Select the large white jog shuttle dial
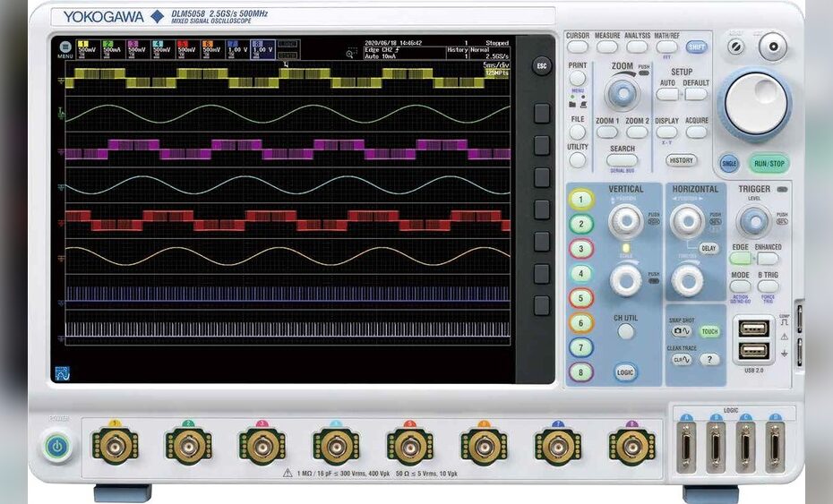Screen dimensions: 833x504 point(755,104)
